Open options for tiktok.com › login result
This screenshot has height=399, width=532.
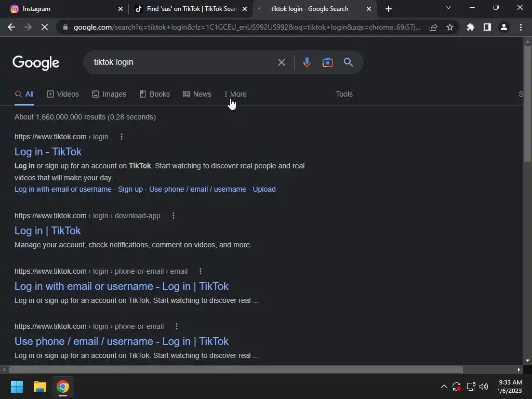[x=122, y=137]
